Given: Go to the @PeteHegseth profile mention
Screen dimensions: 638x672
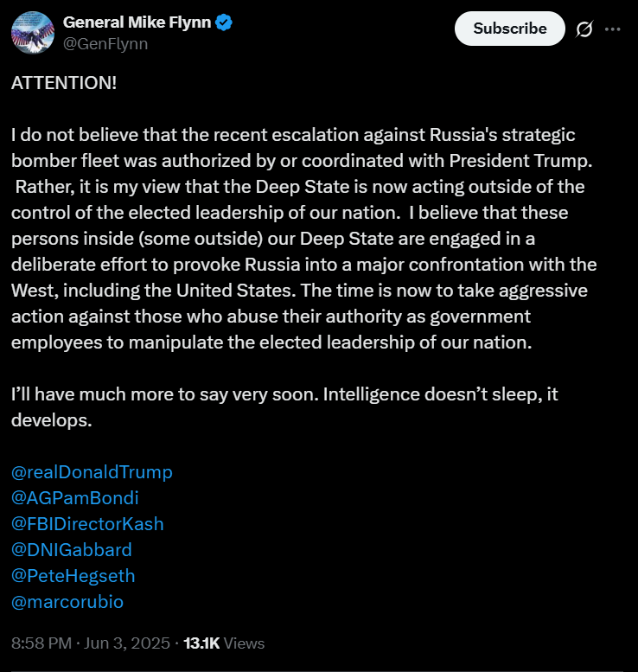Looking at the screenshot, I should click(73, 575).
